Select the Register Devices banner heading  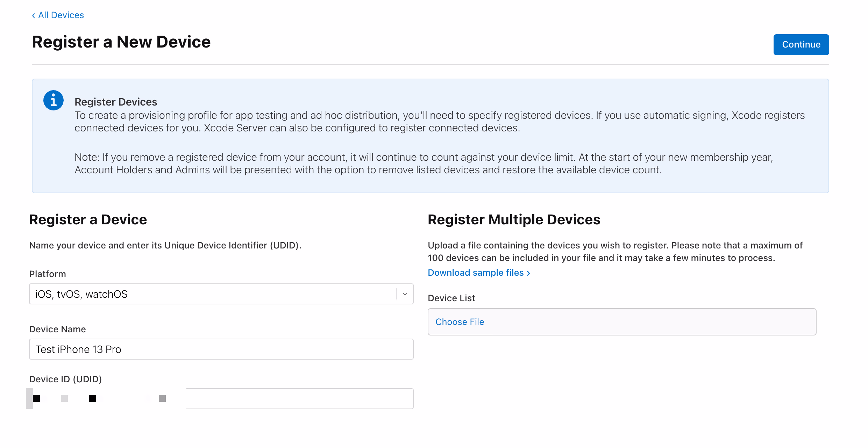tap(116, 102)
